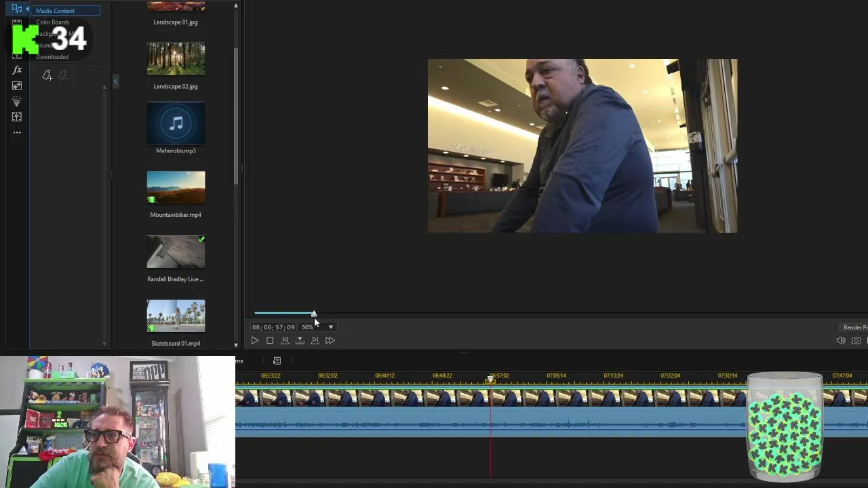Jump to 06:48:22 on timeline ruler
The image size is (868, 488).
[442, 375]
